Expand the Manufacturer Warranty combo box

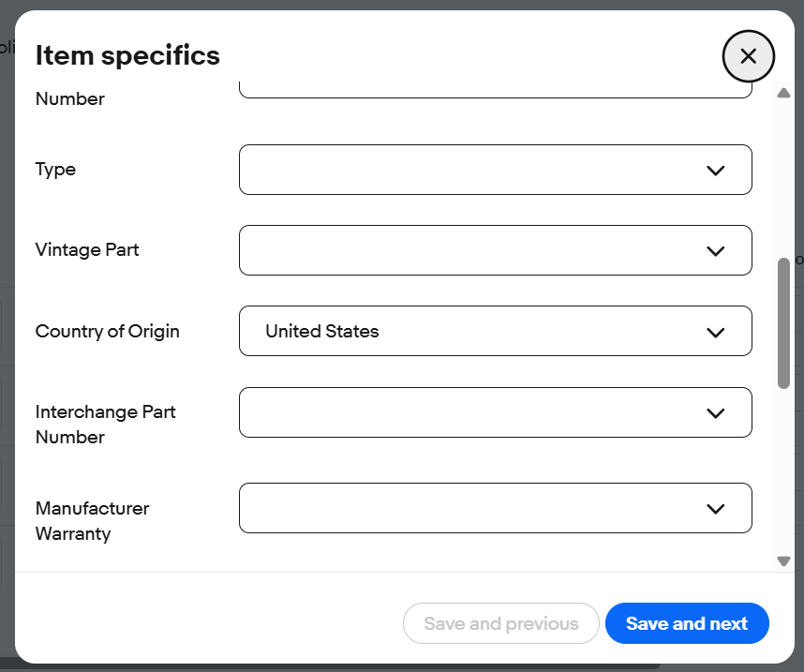[469, 508]
